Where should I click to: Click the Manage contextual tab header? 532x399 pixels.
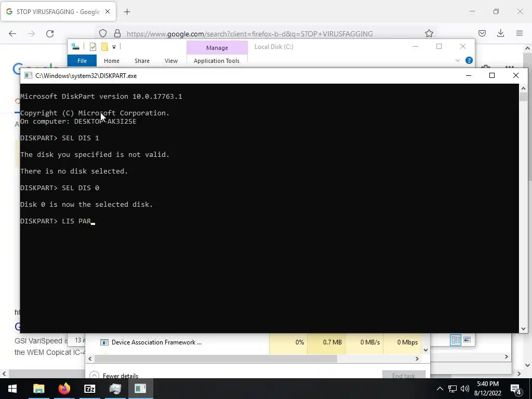[x=217, y=48]
